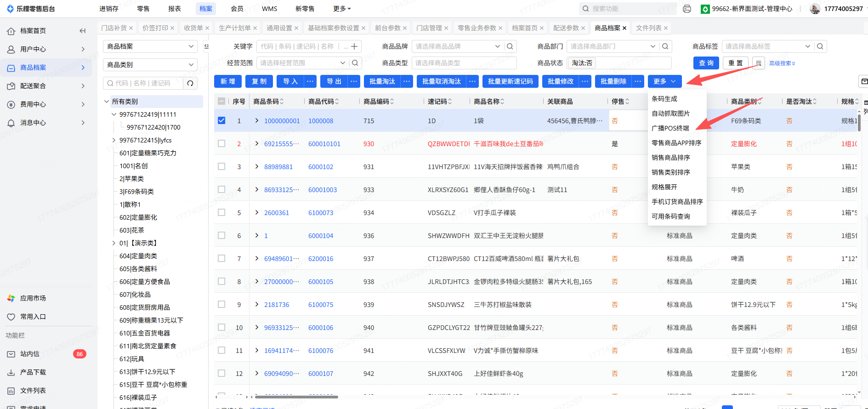Click the plus icon in keyword field
Screen dimensions: 868x409
coord(354,46)
